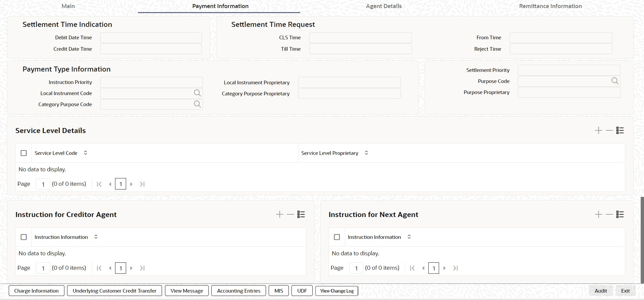Go to next page in Creditor Agent table
This screenshot has height=300, width=644.
(131, 268)
